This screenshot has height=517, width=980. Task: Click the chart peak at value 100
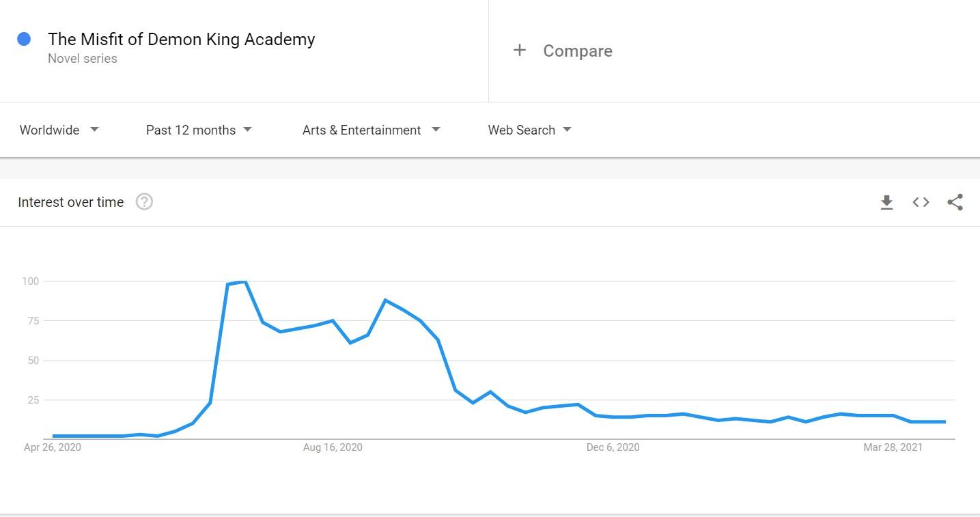[x=244, y=281]
